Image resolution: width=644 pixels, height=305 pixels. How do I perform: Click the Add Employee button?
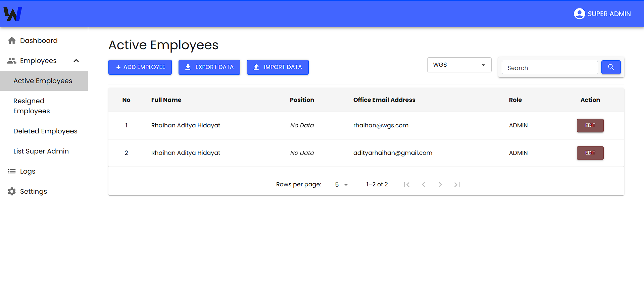coord(140,67)
